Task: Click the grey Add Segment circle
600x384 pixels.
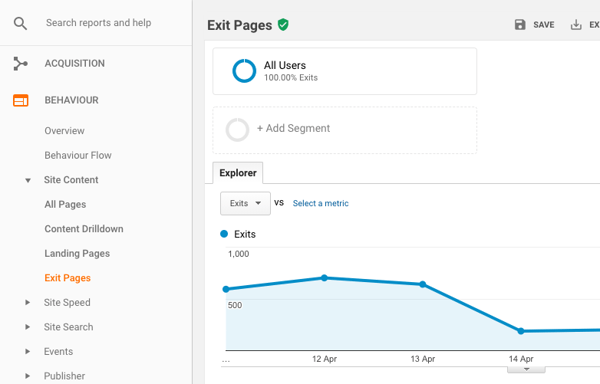Action: (237, 130)
